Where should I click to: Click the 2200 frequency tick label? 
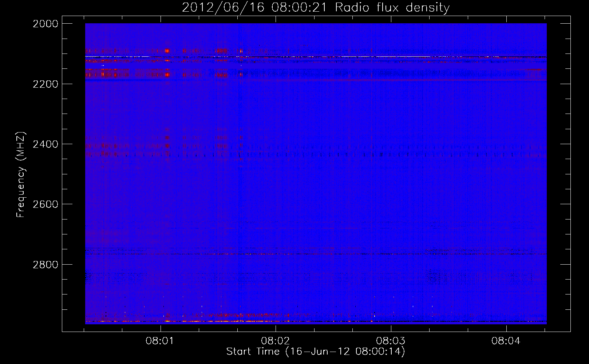(46, 84)
